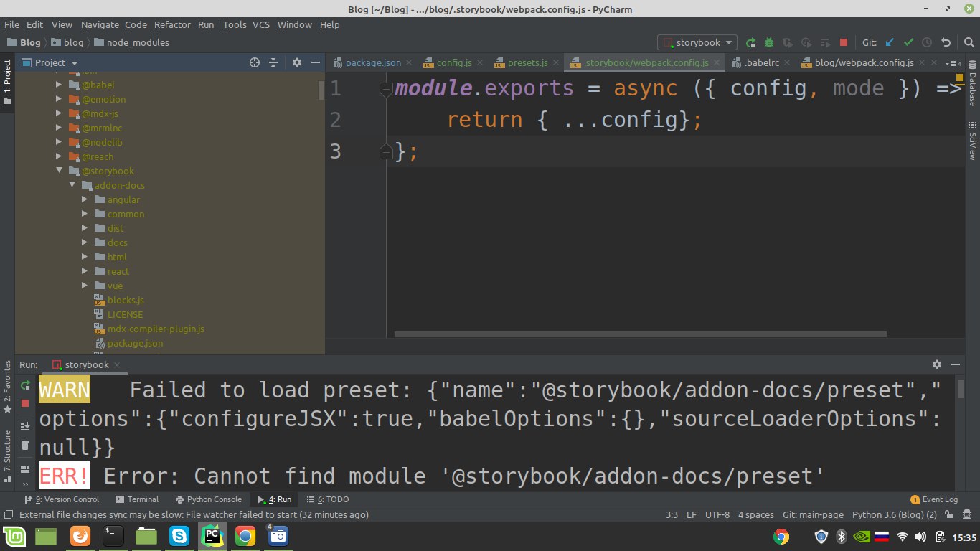Click the node_modules breadcrumb
Screen dimensions: 980x551
pyautogui.click(x=131, y=42)
